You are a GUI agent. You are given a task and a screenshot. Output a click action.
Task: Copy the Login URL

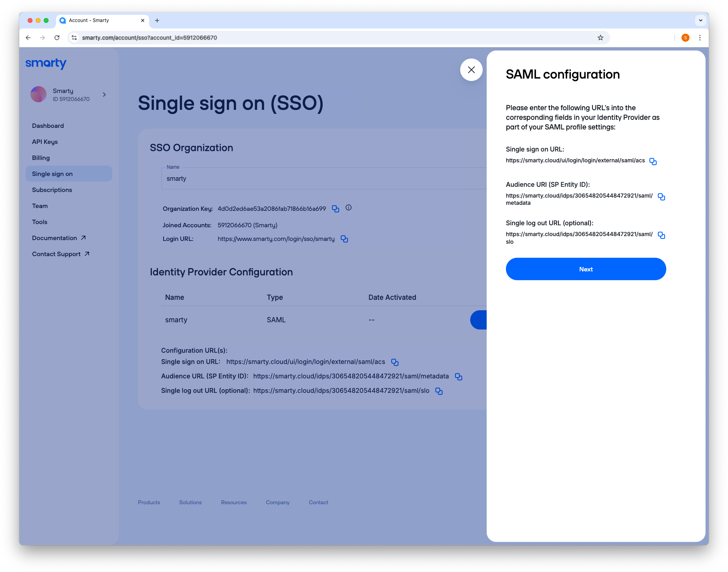pyautogui.click(x=344, y=239)
